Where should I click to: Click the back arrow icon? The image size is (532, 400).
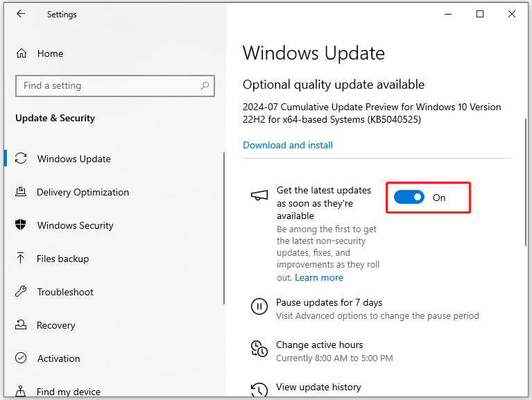coord(21,14)
